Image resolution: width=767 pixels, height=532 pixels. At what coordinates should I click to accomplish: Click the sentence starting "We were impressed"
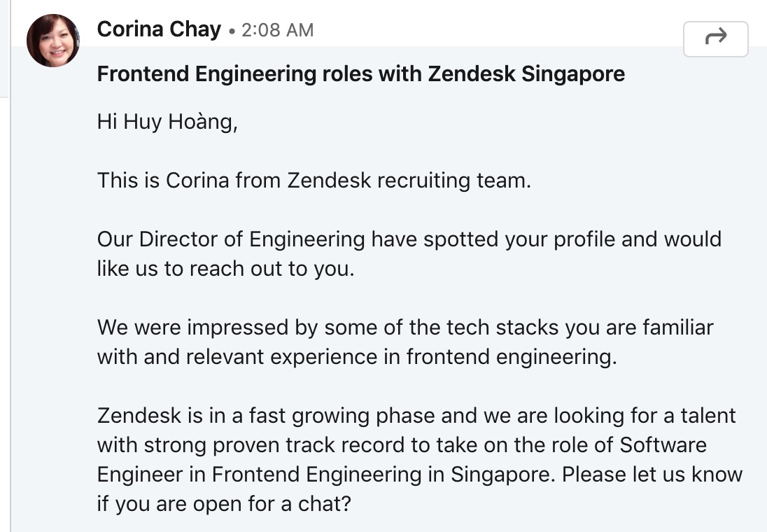pyautogui.click(x=404, y=328)
